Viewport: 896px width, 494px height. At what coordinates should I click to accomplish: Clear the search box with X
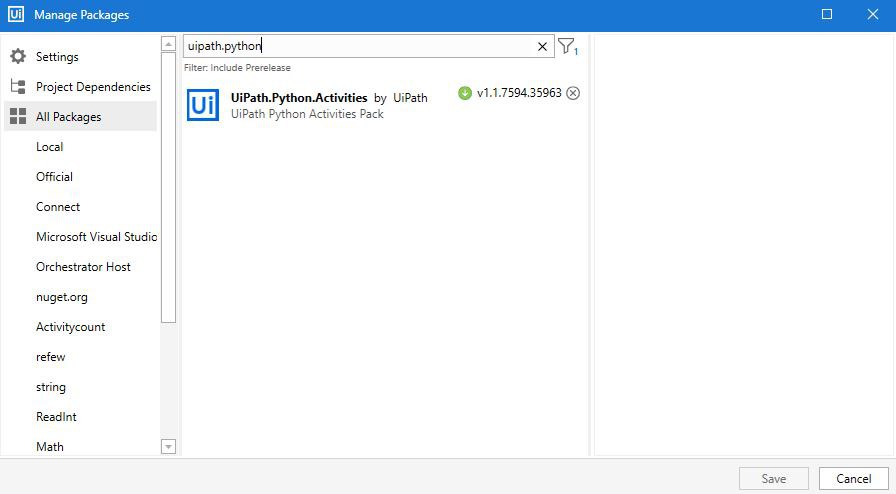point(542,47)
